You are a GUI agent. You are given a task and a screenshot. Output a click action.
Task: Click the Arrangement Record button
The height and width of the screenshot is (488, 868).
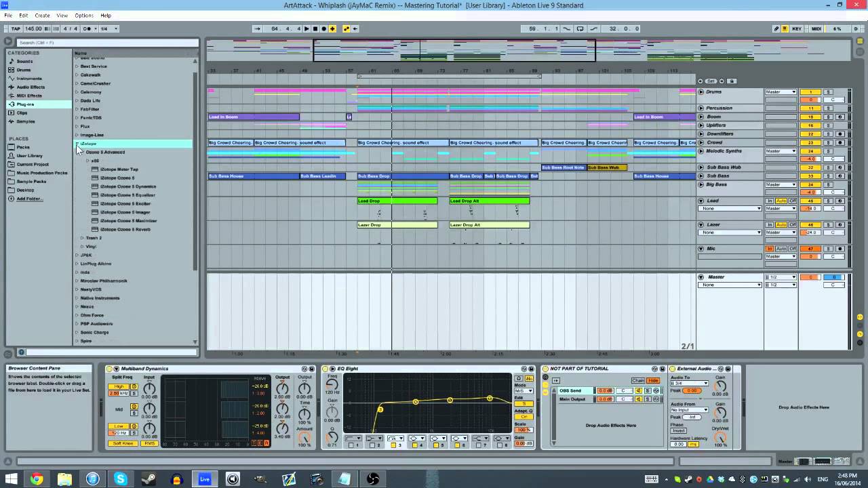[323, 28]
